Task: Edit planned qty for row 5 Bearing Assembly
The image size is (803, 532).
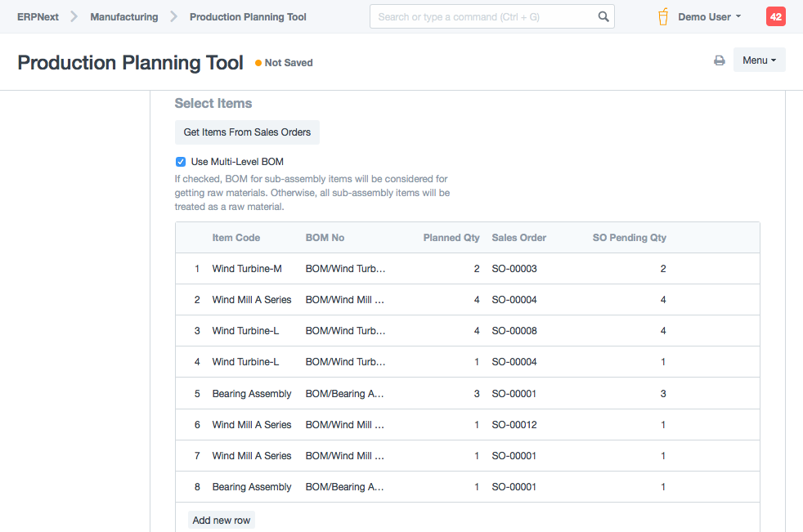Action: pyautogui.click(x=450, y=394)
